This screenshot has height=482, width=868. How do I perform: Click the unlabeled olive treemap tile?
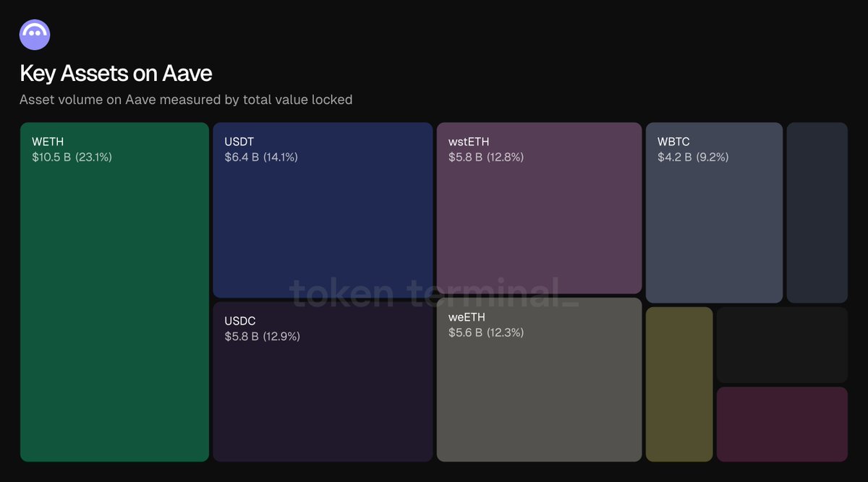click(x=679, y=384)
